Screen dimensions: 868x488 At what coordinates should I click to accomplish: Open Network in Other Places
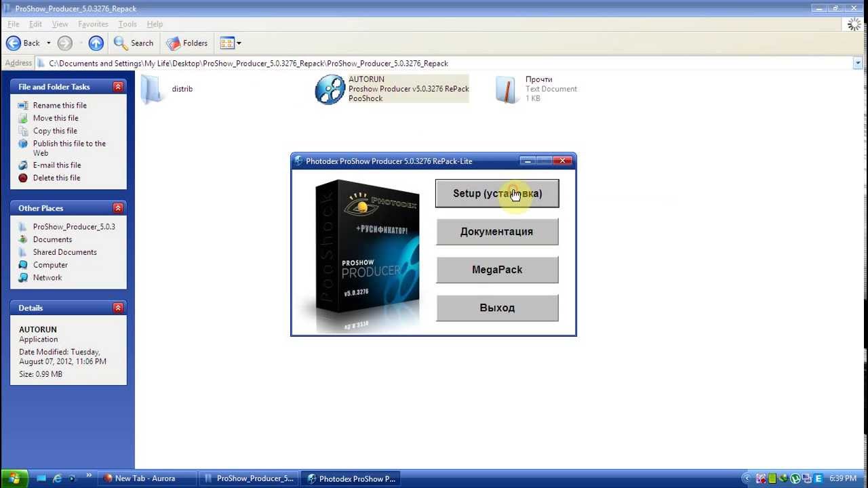47,277
